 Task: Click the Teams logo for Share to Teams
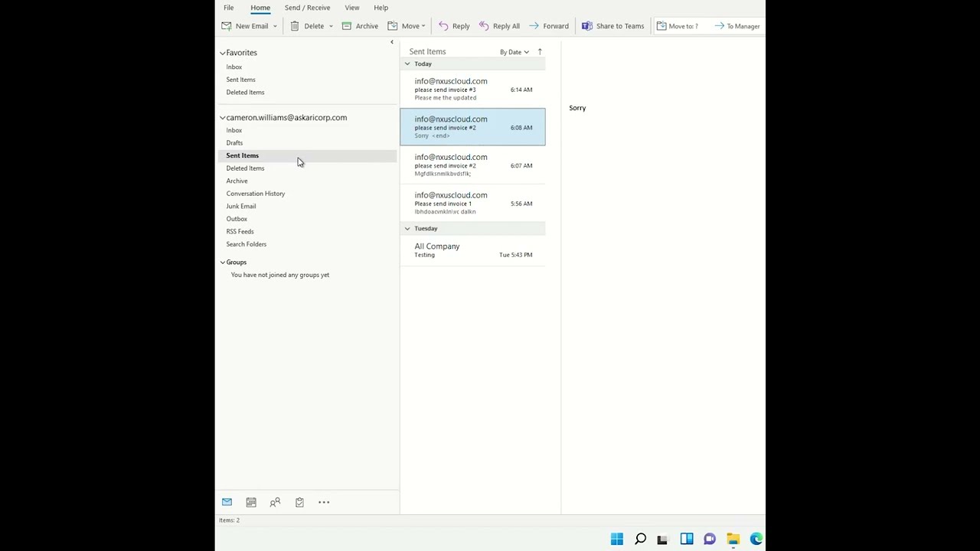coord(587,26)
